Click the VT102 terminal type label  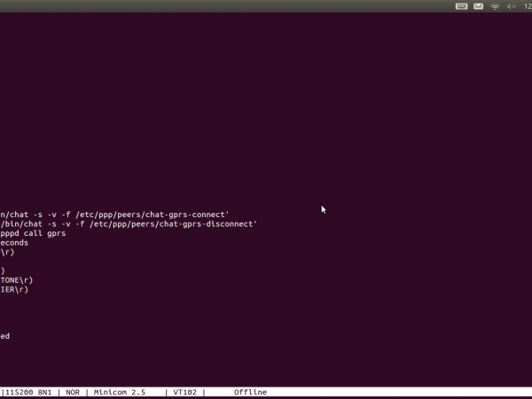coord(184,392)
